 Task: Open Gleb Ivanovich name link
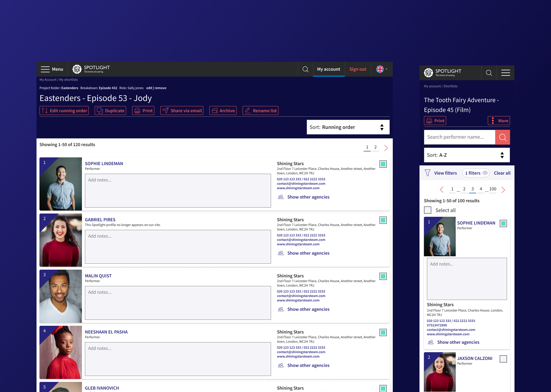click(102, 388)
